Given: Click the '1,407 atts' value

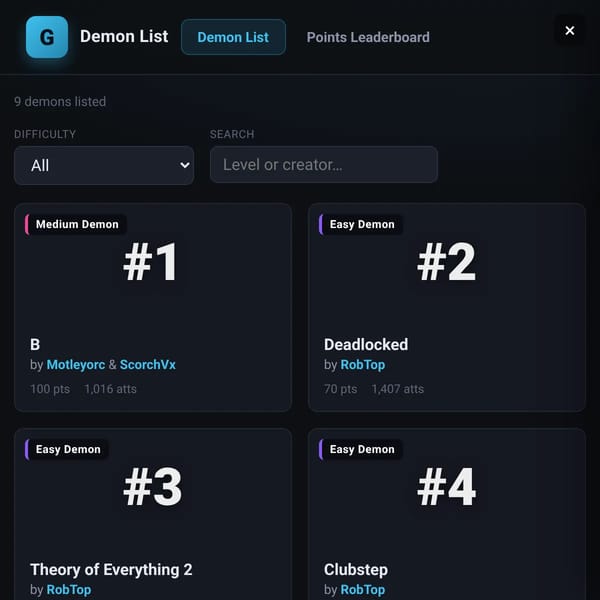Looking at the screenshot, I should 398,389.
